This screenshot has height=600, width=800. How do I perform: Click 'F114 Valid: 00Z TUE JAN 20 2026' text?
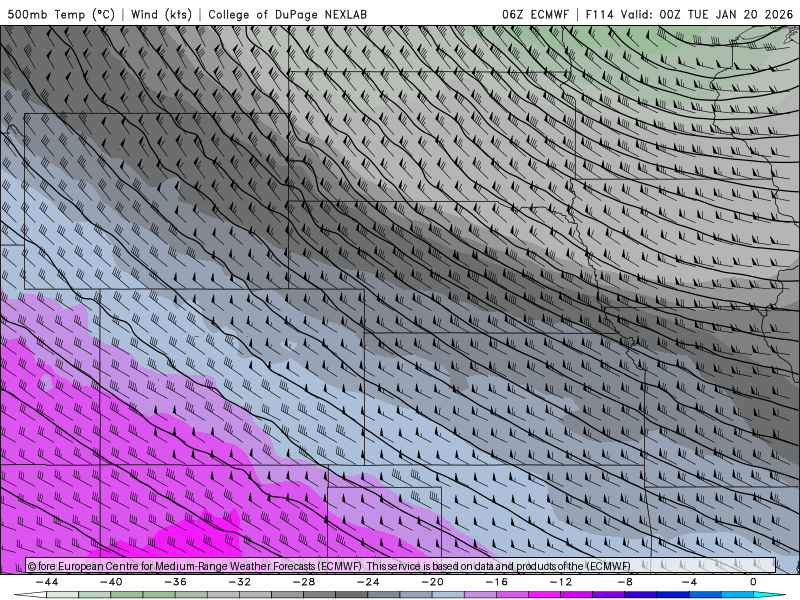point(689,14)
